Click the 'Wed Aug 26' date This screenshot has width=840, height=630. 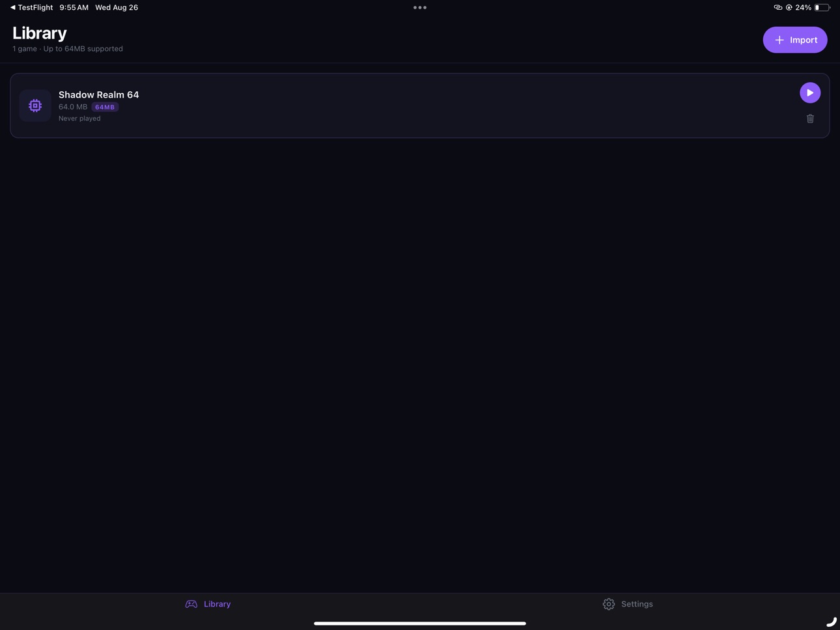(117, 7)
